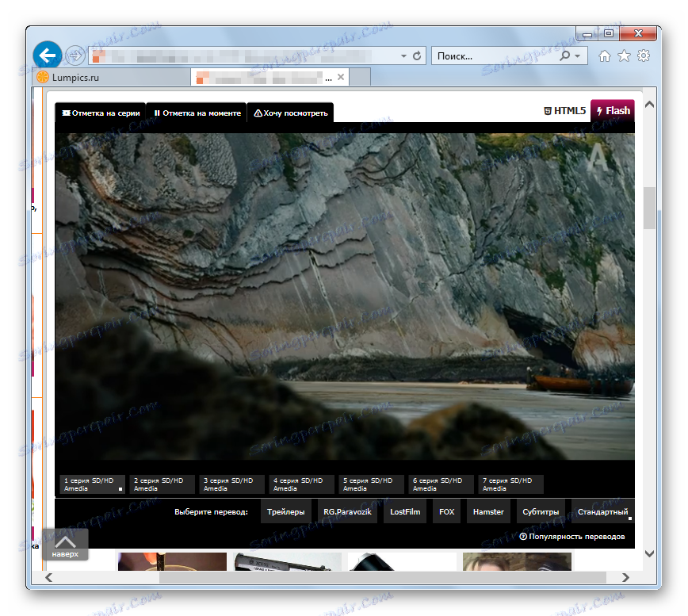Expand the search provider dropdown arrow

tap(577, 56)
